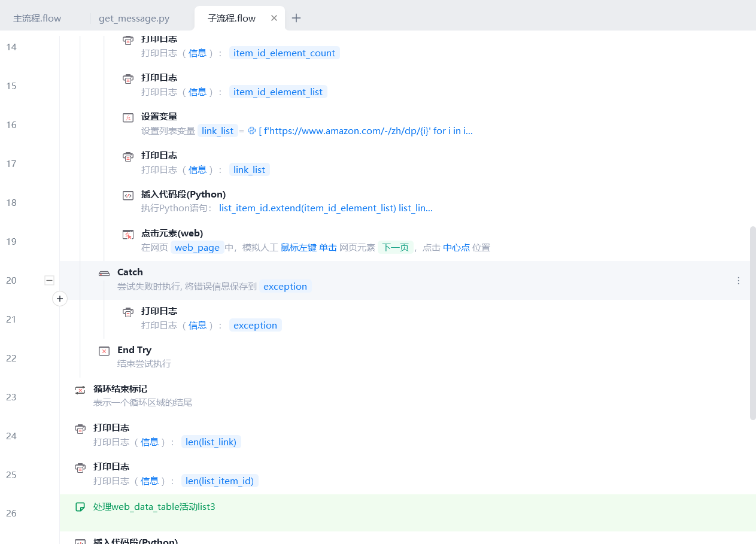Click the 下一页 web element parameter
Image resolution: width=756 pixels, height=544 pixels.
pyautogui.click(x=395, y=248)
